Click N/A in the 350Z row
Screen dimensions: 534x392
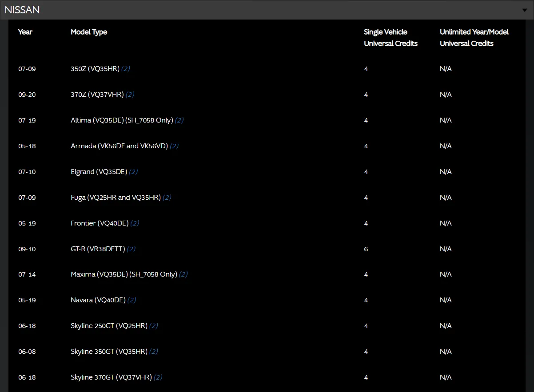click(446, 69)
